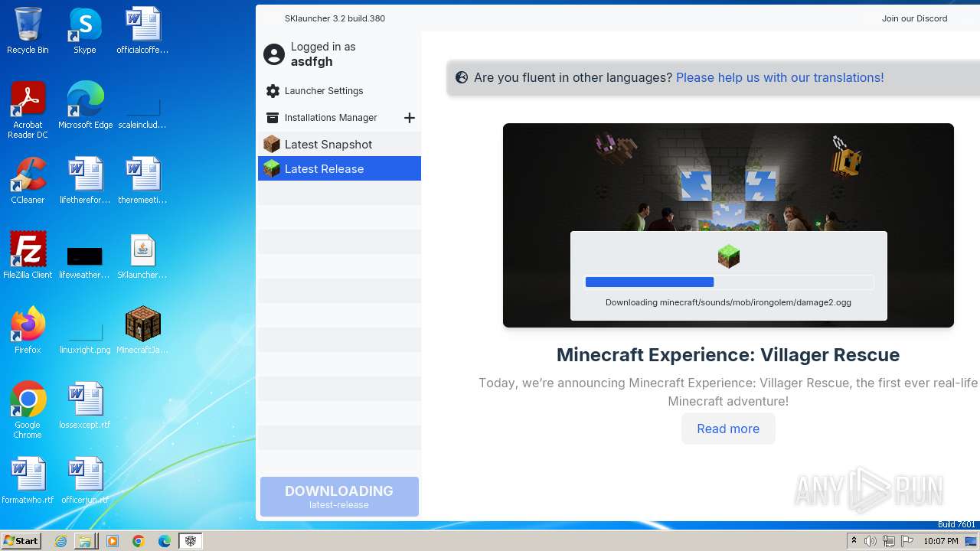Open FileZilla Client desktop shortcut
Viewport: 980px width, 551px height.
[x=28, y=256]
